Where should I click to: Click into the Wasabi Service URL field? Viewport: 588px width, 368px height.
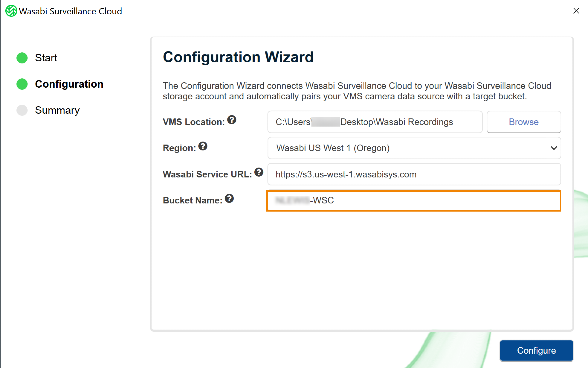(x=414, y=174)
